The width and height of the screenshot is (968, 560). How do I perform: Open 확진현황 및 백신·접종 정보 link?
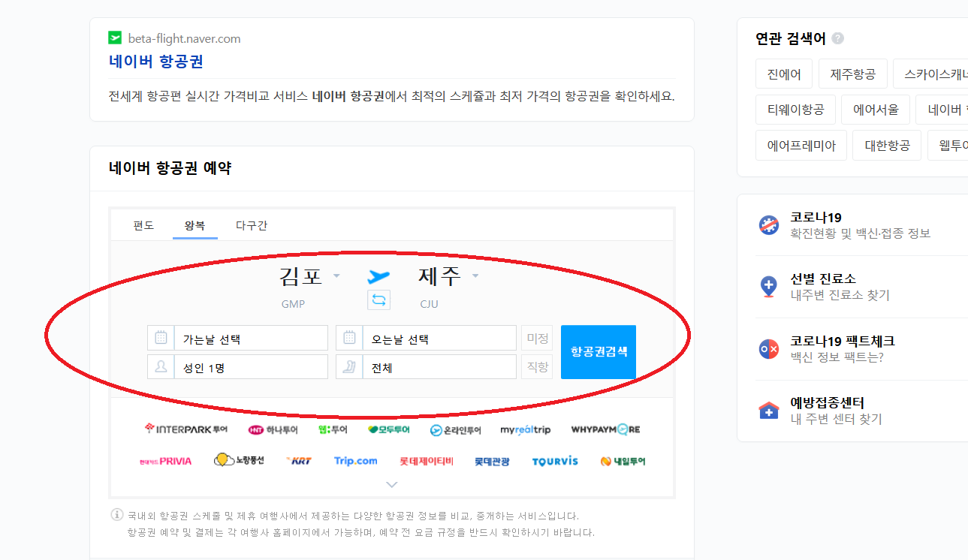(861, 233)
